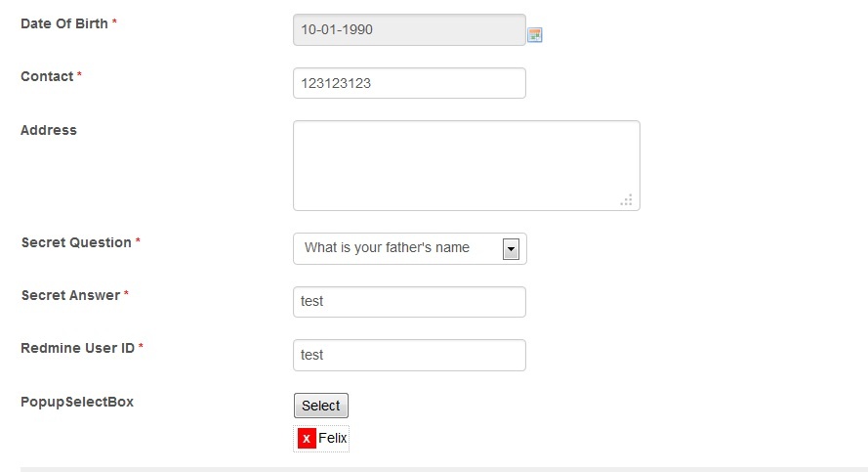
Task: Click the Secret Question dropdown arrow
Action: pyautogui.click(x=511, y=249)
